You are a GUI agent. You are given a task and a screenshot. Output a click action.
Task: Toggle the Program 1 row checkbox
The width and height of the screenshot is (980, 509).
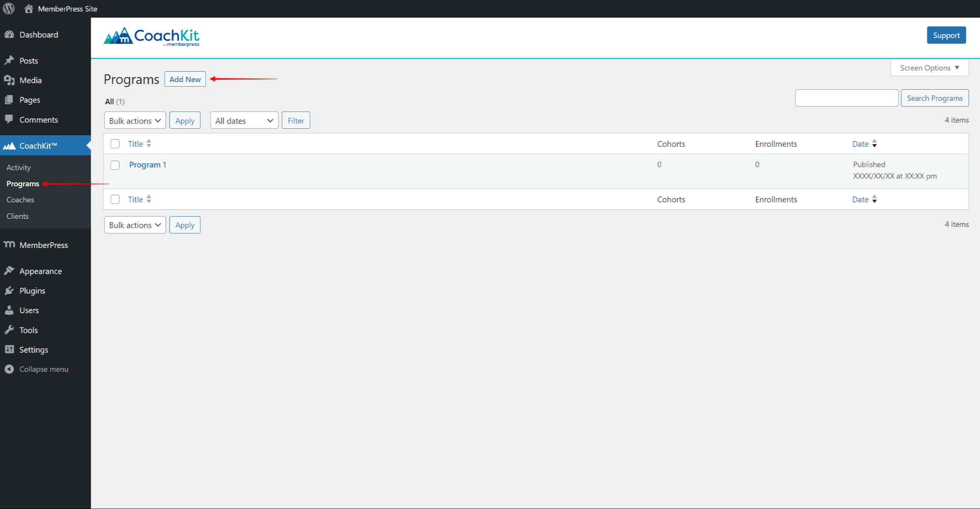115,164
